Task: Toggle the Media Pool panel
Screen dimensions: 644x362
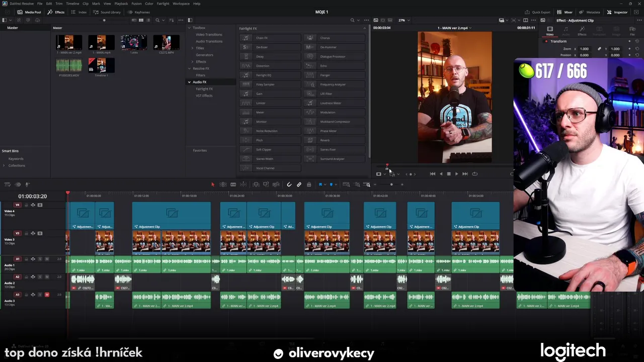Action: [29, 12]
